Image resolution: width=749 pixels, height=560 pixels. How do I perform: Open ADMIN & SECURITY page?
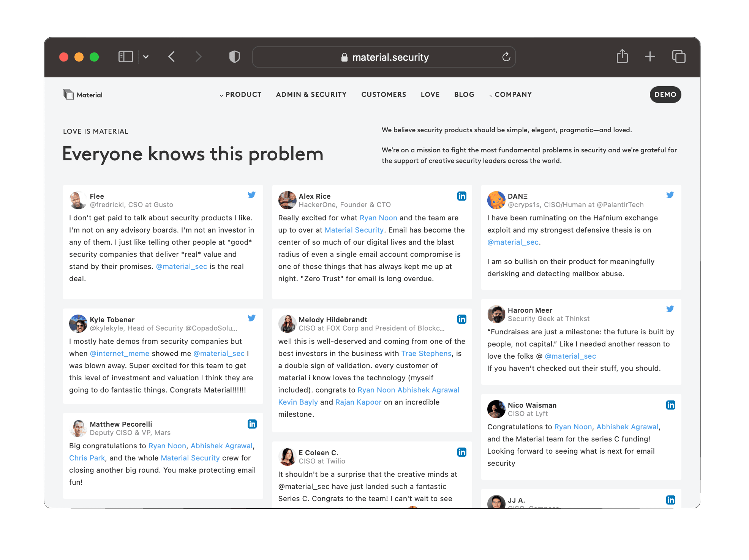click(x=311, y=95)
